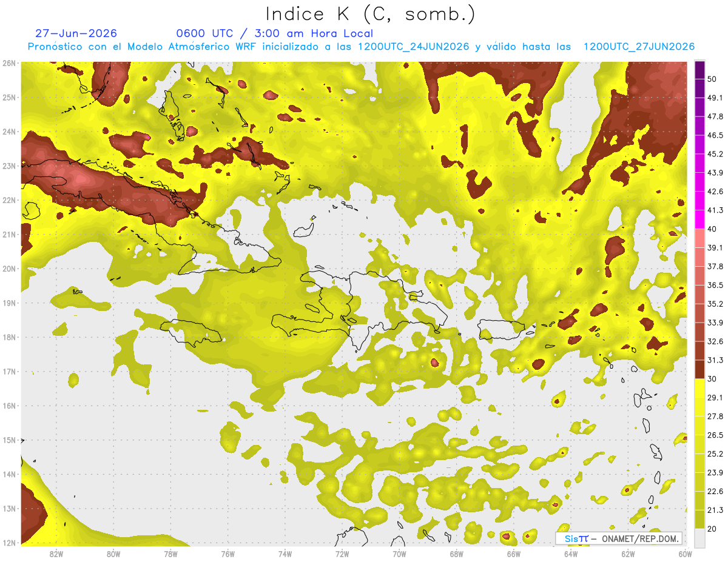Click the color scale value "36.5"
The width and height of the screenshot is (728, 562).
click(x=715, y=285)
